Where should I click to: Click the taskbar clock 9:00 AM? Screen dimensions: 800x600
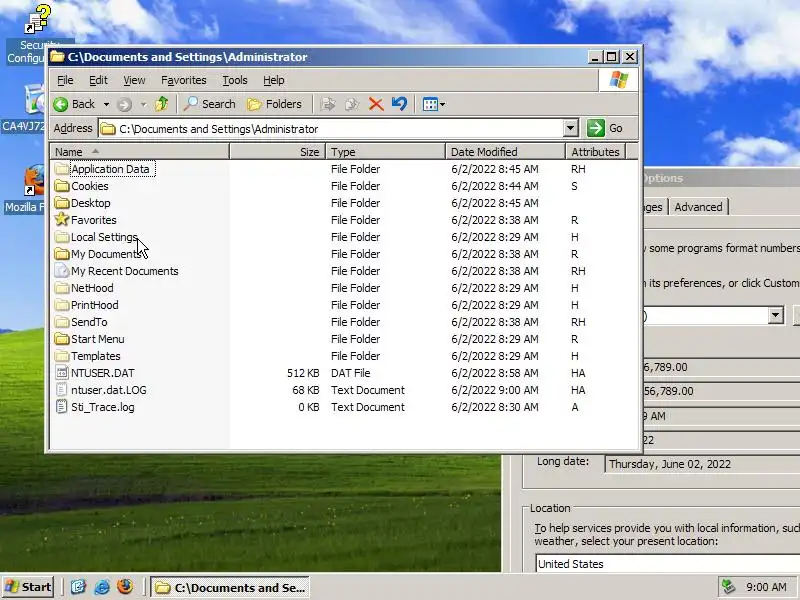(766, 587)
